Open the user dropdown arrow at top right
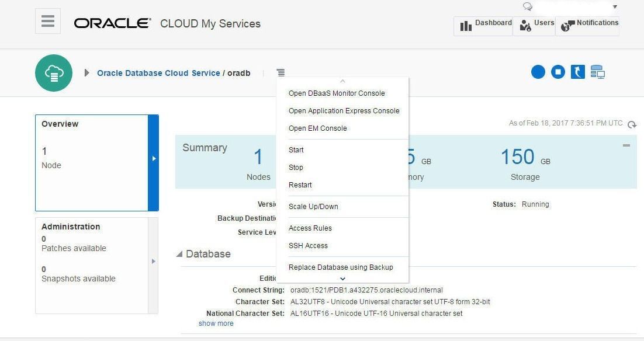 tap(615, 7)
